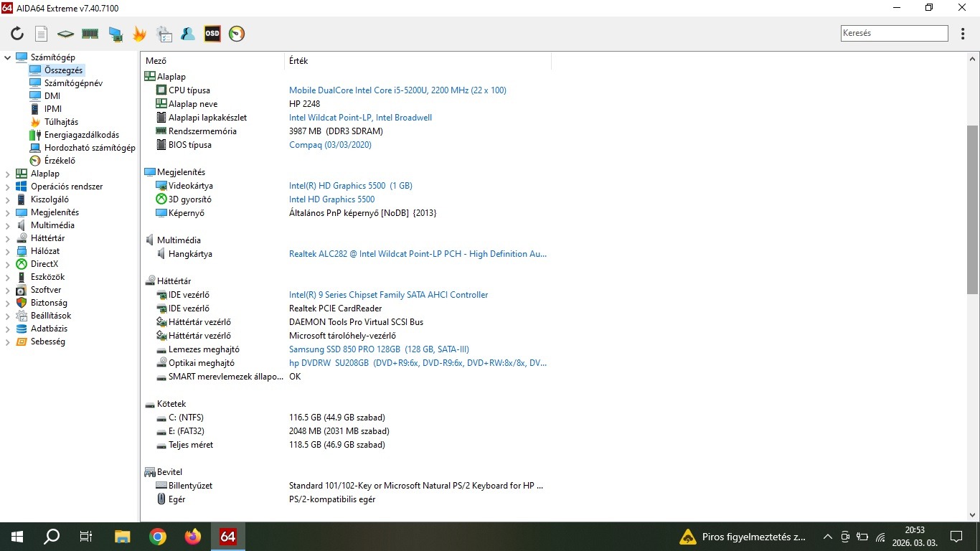980x551 pixels.
Task: Expand the Megjelenítés tree node
Action: click(x=8, y=212)
